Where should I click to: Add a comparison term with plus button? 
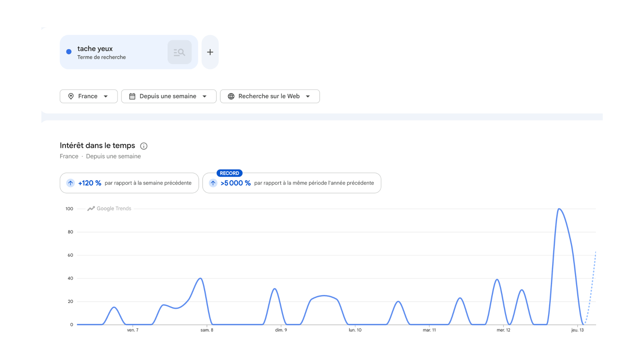[x=210, y=52]
